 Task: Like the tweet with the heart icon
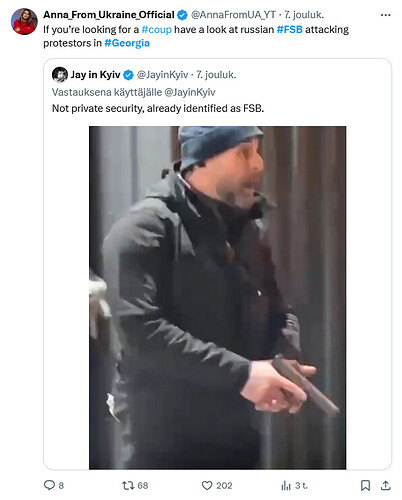click(207, 485)
